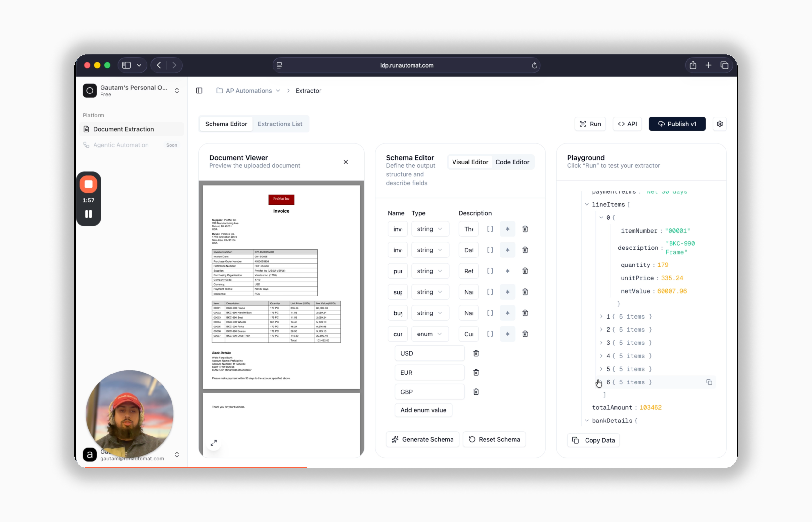812x522 pixels.
Task: Toggle required asterisk on purchase field
Action: coord(507,271)
